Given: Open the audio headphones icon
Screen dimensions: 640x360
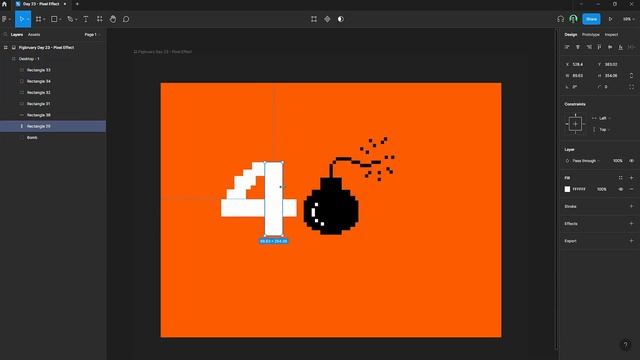Looking at the screenshot, I should (560, 19).
